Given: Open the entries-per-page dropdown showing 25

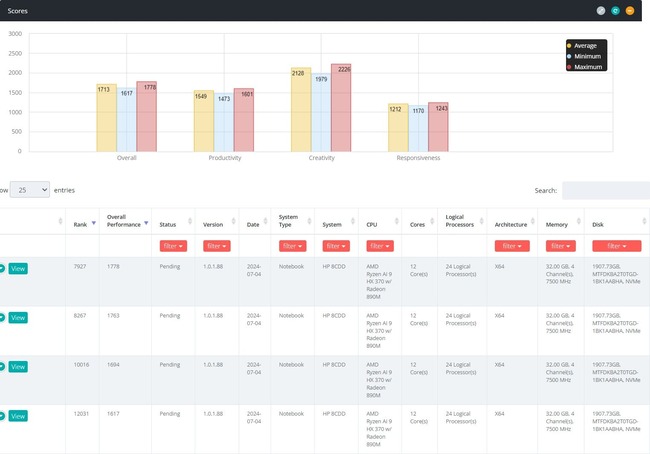Looking at the screenshot, I should (x=29, y=189).
